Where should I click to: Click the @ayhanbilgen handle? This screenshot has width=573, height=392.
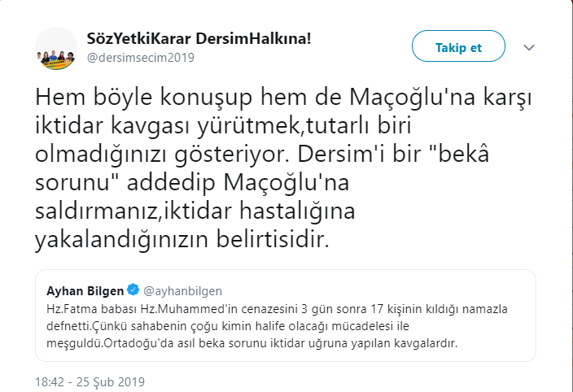(184, 290)
